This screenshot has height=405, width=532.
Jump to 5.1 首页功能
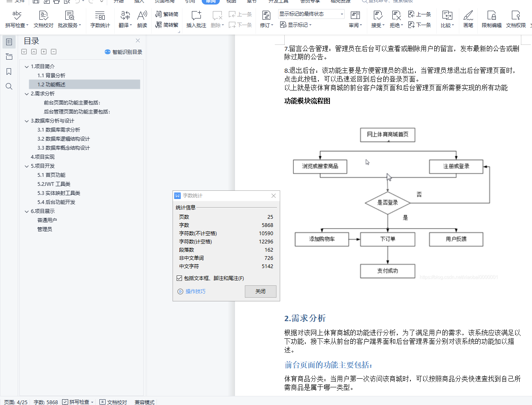click(x=51, y=175)
